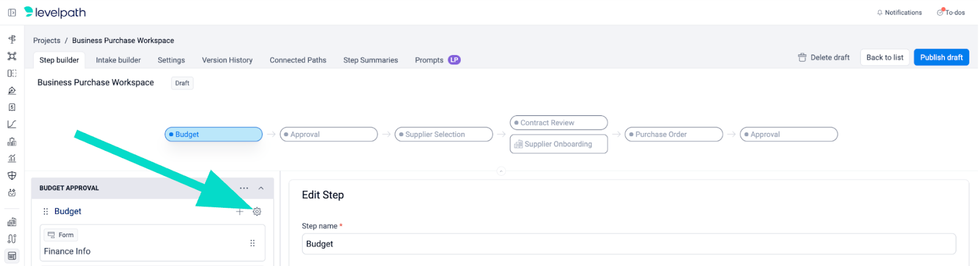This screenshot has width=980, height=266.
Task: Grab the Finance Info form drag handle
Action: [252, 243]
